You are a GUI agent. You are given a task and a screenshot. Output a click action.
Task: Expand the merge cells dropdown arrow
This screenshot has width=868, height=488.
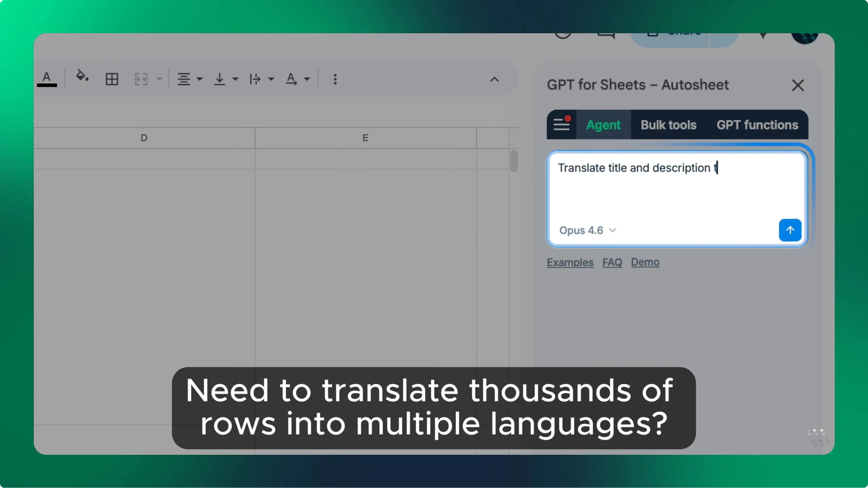(x=159, y=79)
